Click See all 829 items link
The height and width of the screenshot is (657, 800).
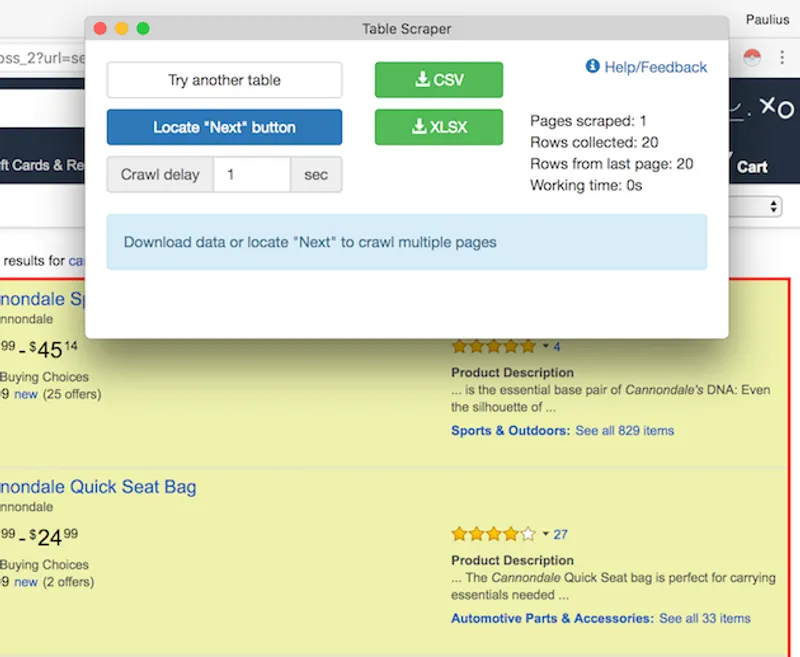click(624, 431)
